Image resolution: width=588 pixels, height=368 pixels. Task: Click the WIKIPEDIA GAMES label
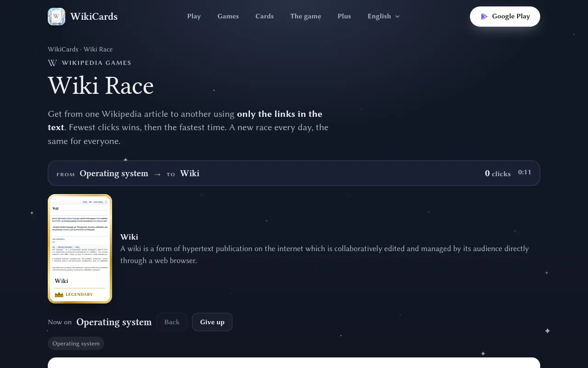pyautogui.click(x=96, y=63)
